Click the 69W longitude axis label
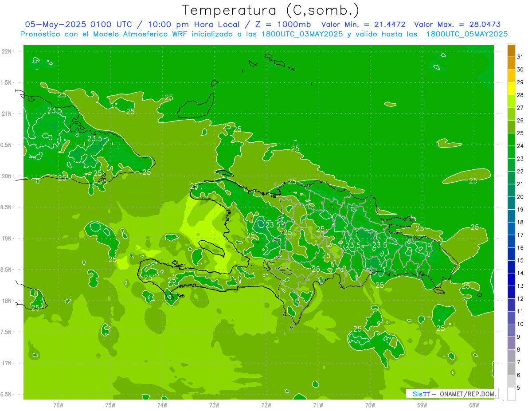The width and height of the screenshot is (532, 411). [422, 405]
